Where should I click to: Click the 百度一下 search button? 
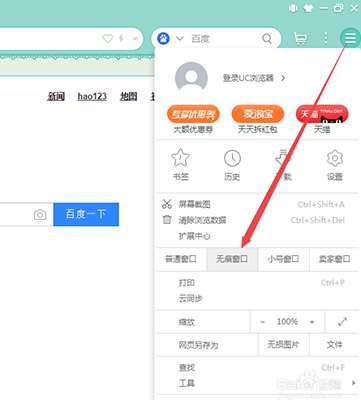click(86, 214)
